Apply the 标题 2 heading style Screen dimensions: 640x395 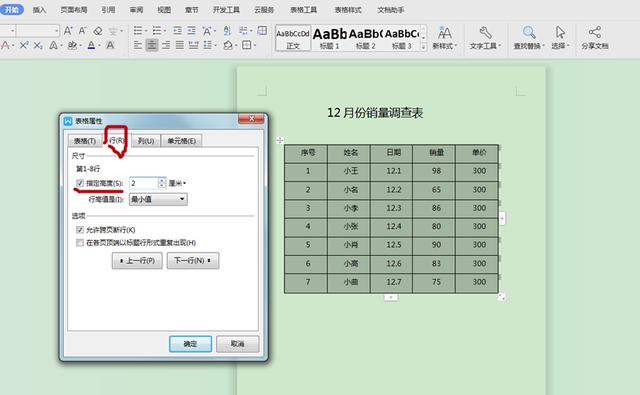coord(365,38)
